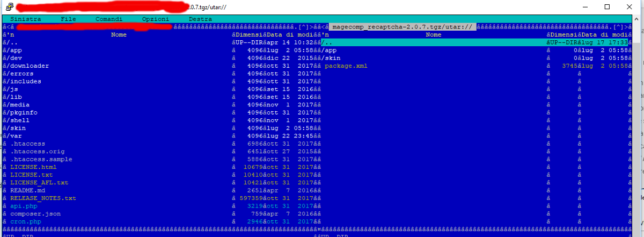Open the Comandi menu
Image resolution: width=644 pixels, height=237 pixels.
point(109,19)
